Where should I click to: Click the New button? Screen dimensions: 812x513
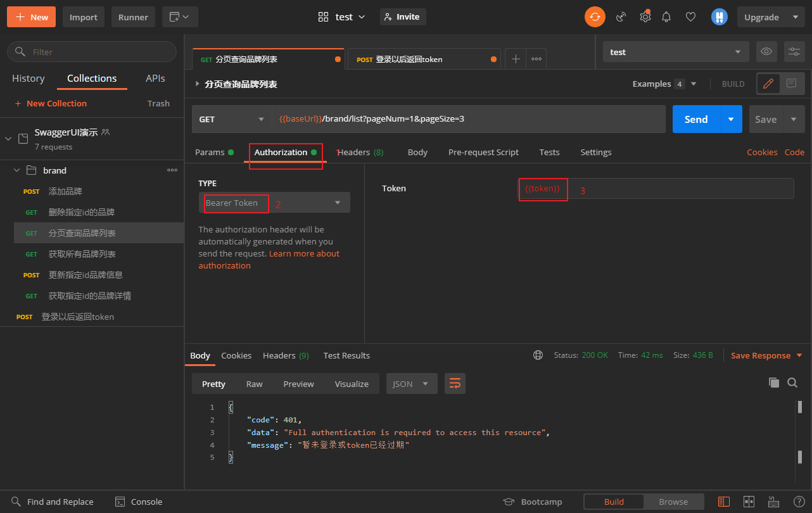[31, 17]
